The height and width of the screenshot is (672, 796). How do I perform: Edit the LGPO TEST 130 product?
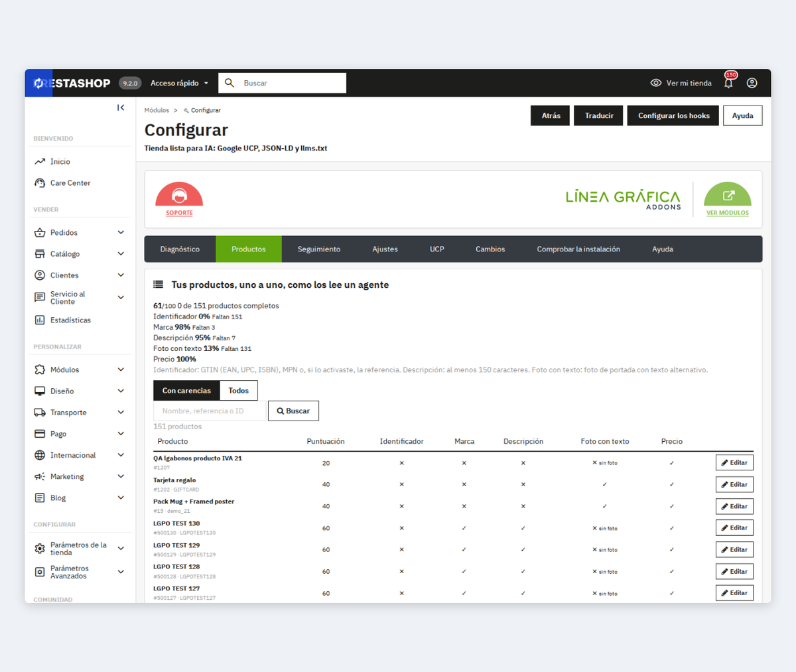tap(734, 528)
